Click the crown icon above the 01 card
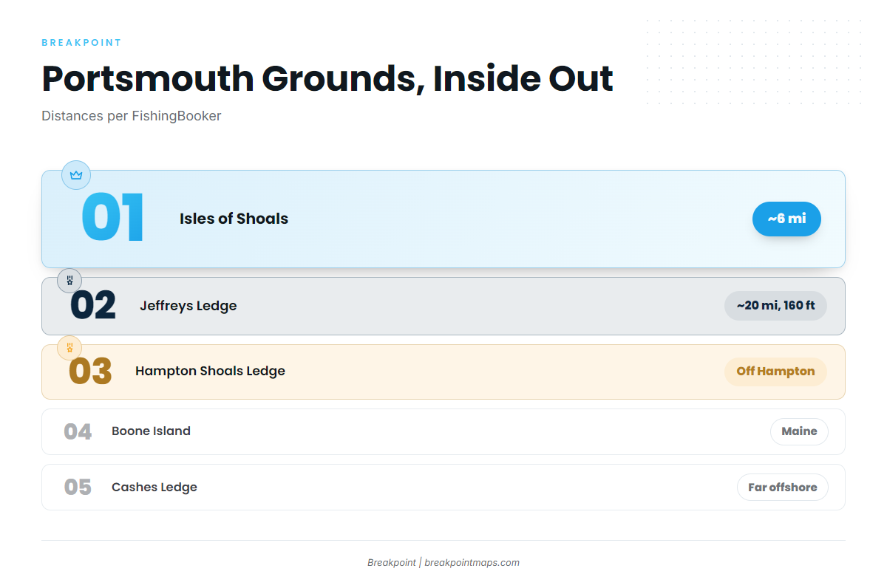The width and height of the screenshot is (887, 588). (x=75, y=175)
